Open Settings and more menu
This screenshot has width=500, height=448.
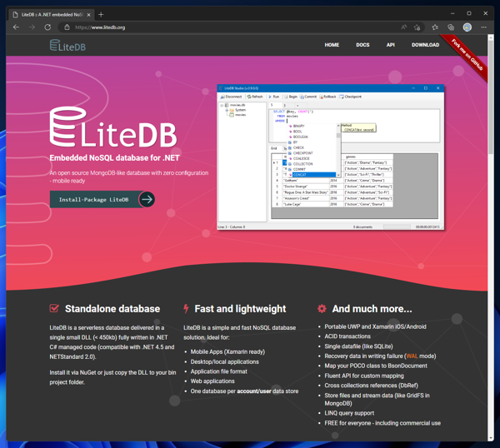[483, 27]
